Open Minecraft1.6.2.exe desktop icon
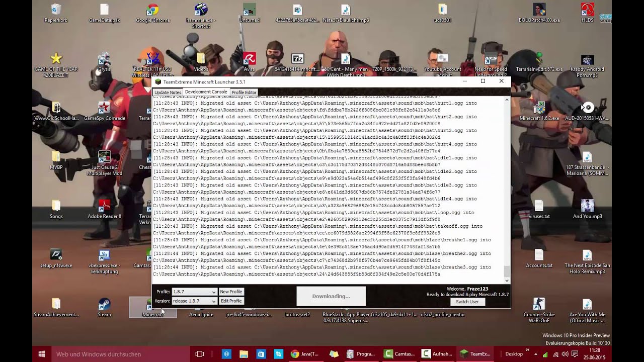 coord(539,111)
